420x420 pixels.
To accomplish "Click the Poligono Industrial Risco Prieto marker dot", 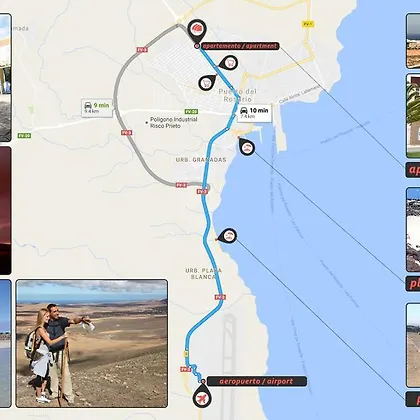I will [x=146, y=123].
